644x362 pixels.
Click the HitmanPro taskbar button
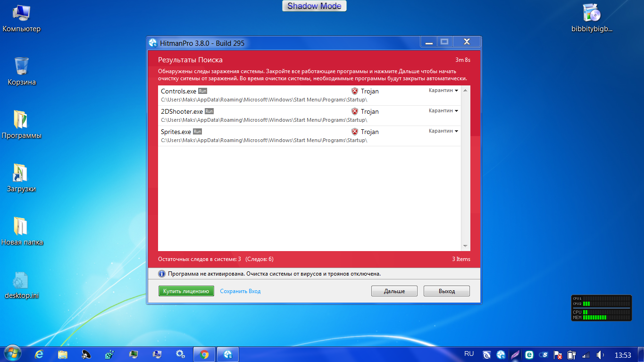point(228,354)
